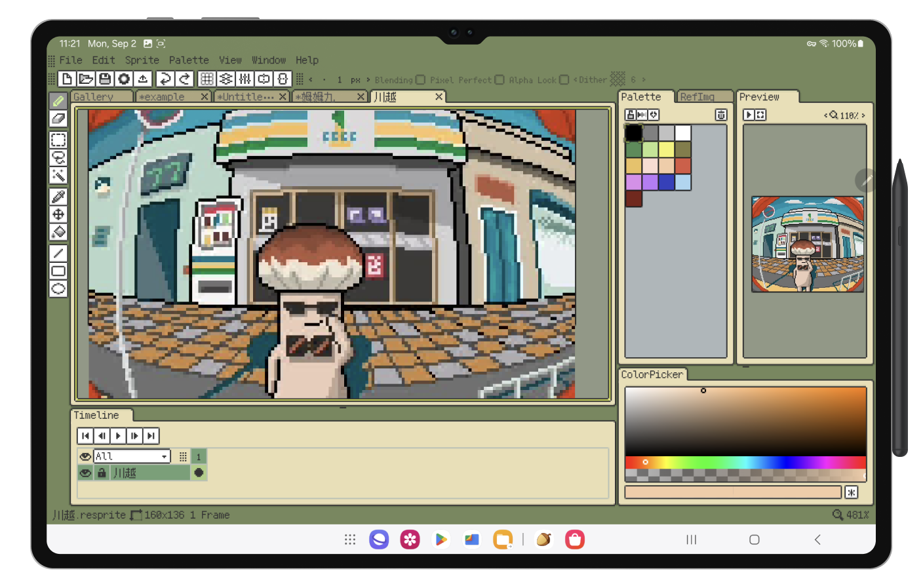Click the Save floppy disk icon

click(x=105, y=79)
